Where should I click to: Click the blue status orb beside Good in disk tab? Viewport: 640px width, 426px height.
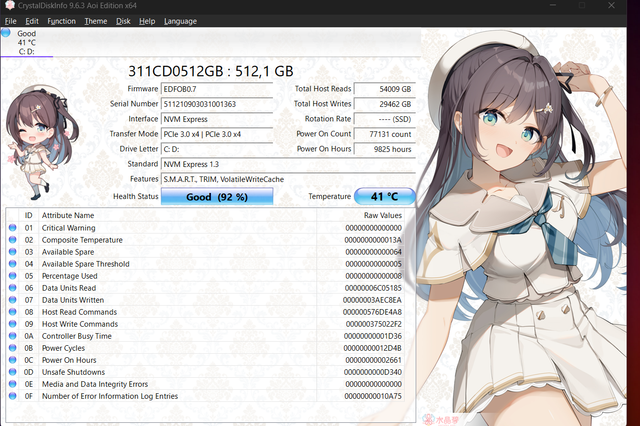6,33
